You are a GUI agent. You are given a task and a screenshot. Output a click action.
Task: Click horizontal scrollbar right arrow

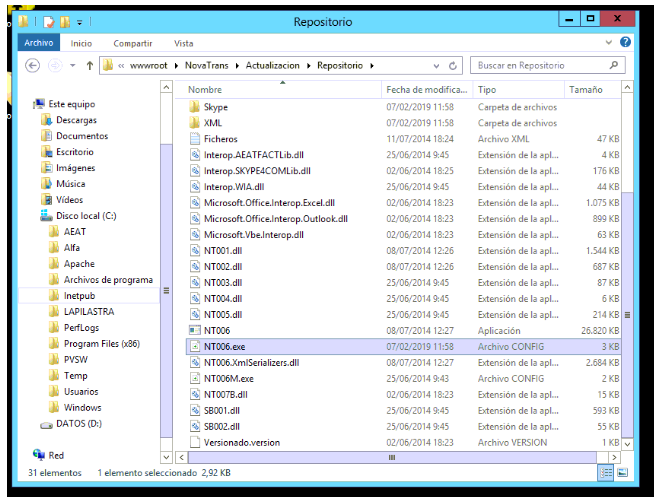(614, 457)
